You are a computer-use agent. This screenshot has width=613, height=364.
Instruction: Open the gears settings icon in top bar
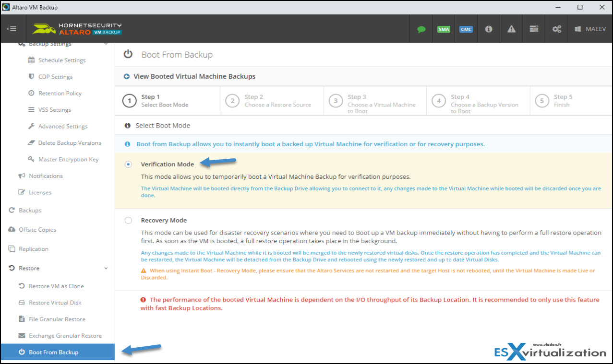[x=556, y=29]
